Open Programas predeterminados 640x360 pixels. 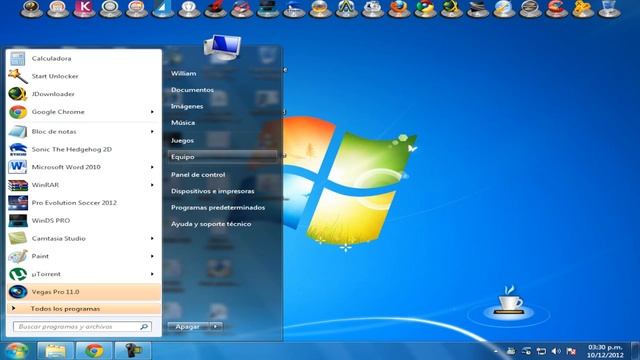tap(218, 207)
